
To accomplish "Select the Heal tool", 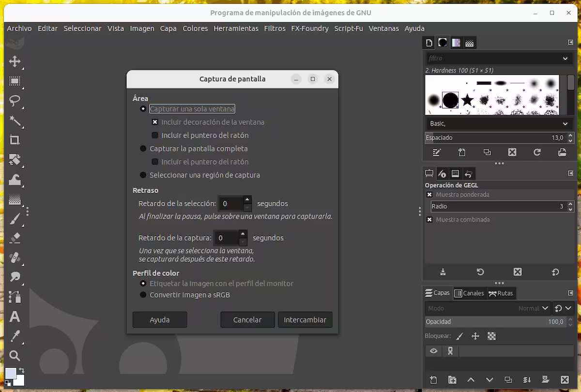I will pyautogui.click(x=15, y=257).
